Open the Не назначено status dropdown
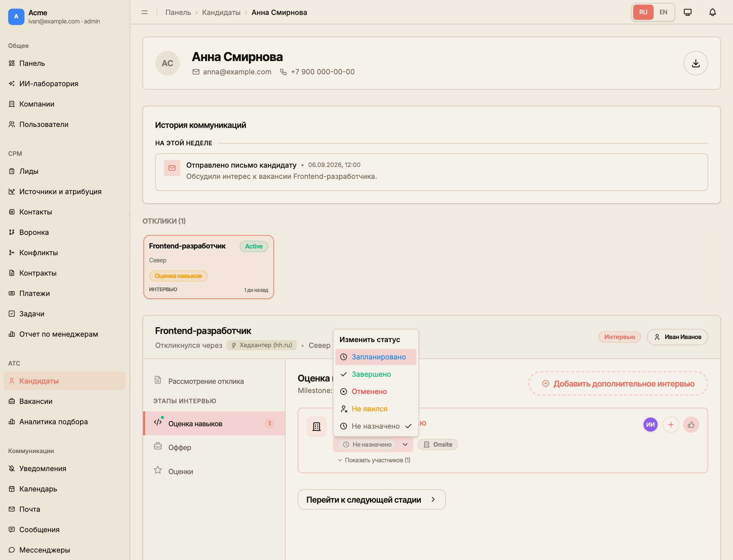Viewport: 733px width, 560px height. pos(373,444)
